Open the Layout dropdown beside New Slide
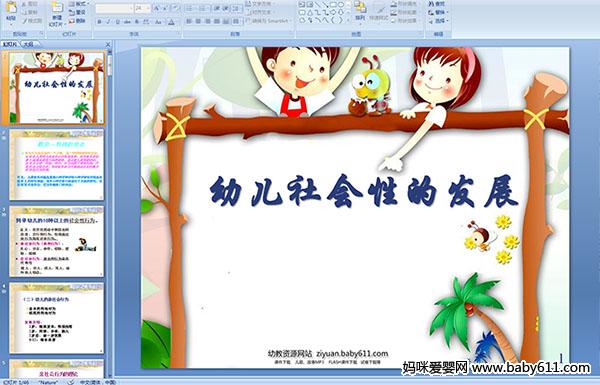 pyautogui.click(x=78, y=4)
